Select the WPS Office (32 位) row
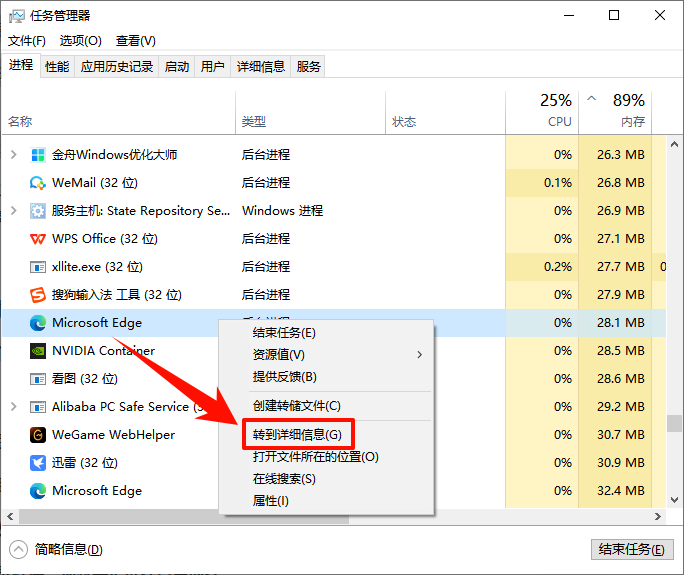The width and height of the screenshot is (684, 575). pos(334,239)
